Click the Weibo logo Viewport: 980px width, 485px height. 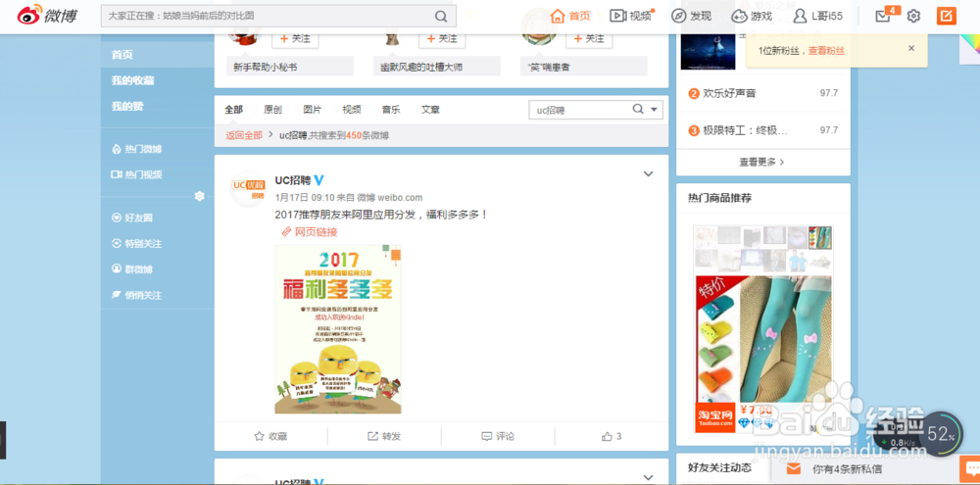[x=47, y=16]
